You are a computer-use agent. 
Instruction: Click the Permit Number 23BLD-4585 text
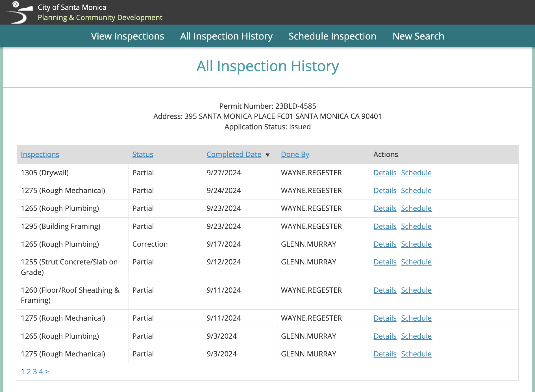tap(267, 106)
